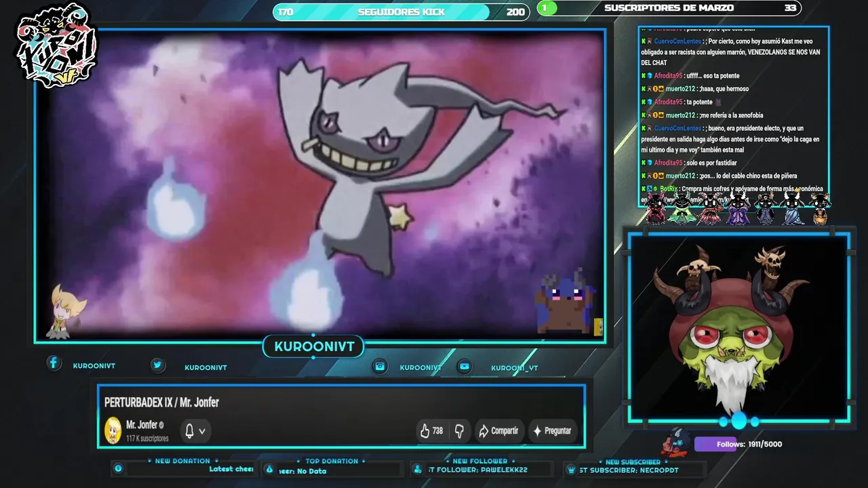868x488 pixels.
Task: Click the 170 current followers number
Action: 285,12
